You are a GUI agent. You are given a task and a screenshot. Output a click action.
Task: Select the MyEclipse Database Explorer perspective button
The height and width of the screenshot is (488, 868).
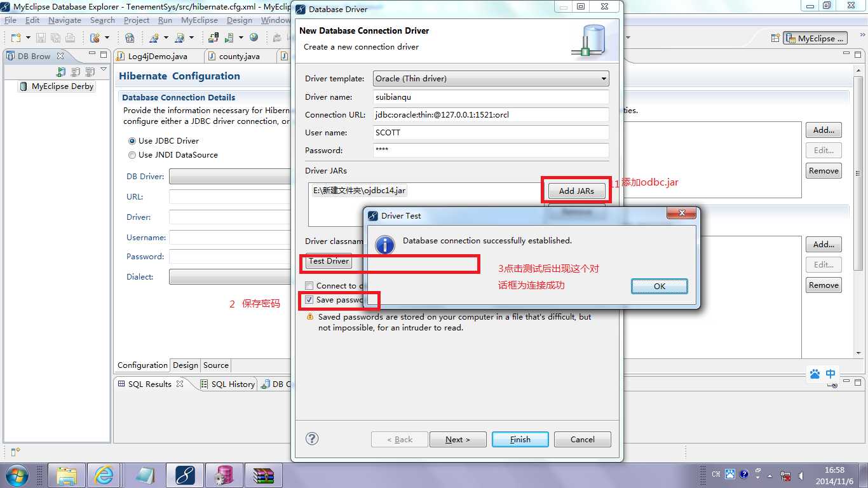816,39
